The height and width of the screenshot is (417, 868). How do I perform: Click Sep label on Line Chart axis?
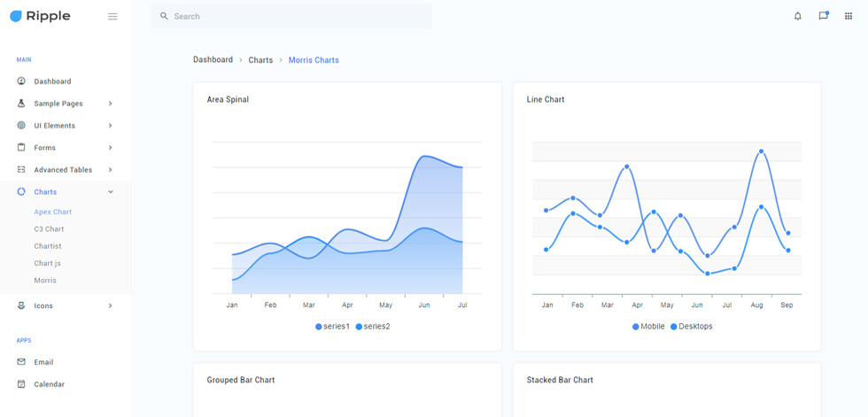click(787, 305)
